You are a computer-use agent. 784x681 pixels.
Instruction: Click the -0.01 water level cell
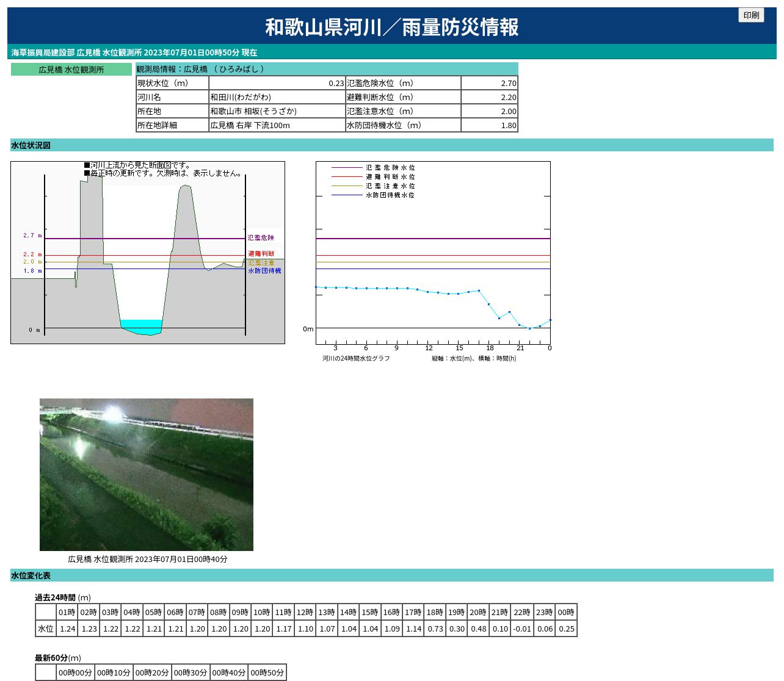click(x=522, y=629)
